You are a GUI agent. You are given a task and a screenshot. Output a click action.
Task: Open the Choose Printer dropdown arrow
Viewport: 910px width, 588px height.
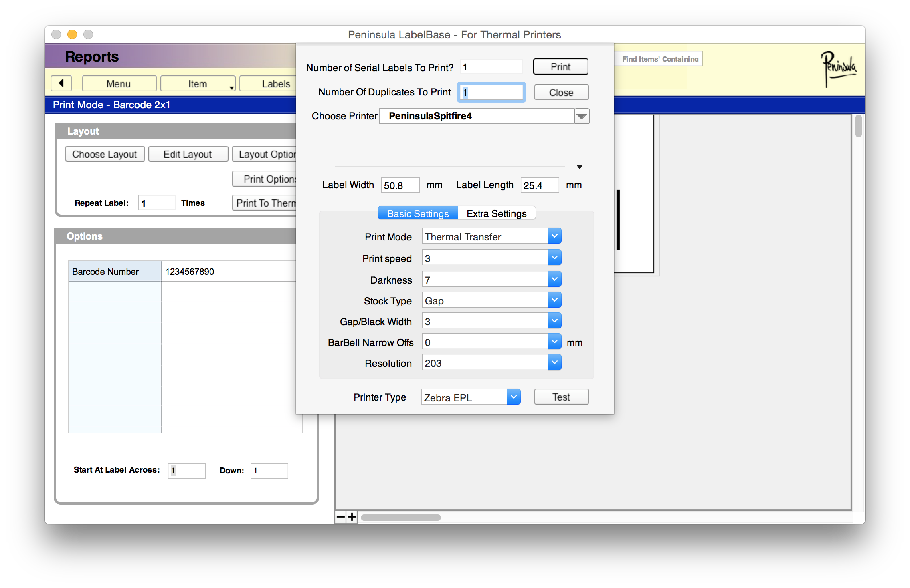tap(582, 116)
